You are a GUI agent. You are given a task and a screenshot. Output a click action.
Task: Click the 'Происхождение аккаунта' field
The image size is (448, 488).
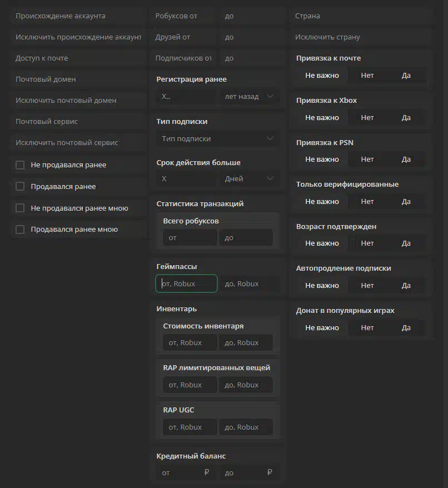78,16
